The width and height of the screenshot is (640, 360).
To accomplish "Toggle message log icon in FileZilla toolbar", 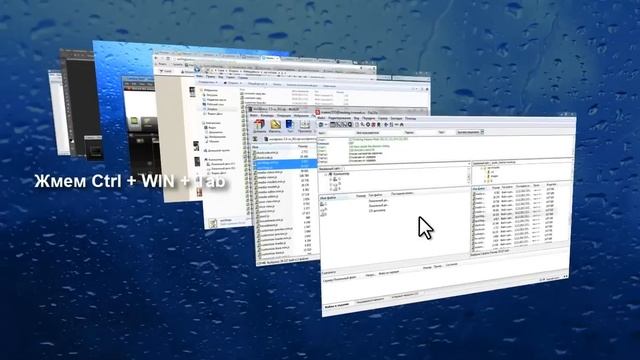I will click(x=333, y=124).
